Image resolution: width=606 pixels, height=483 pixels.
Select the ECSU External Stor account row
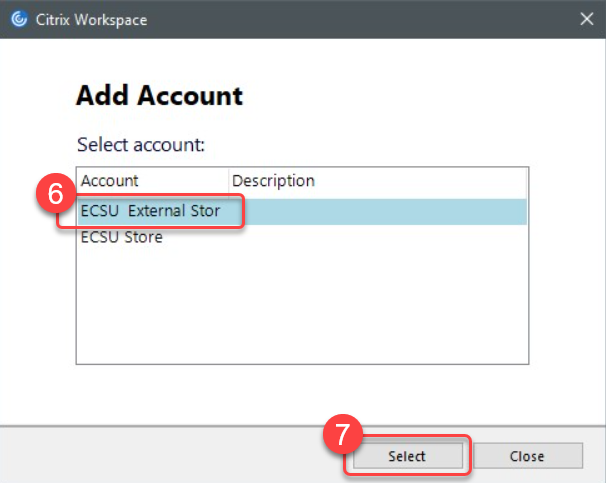click(x=302, y=211)
